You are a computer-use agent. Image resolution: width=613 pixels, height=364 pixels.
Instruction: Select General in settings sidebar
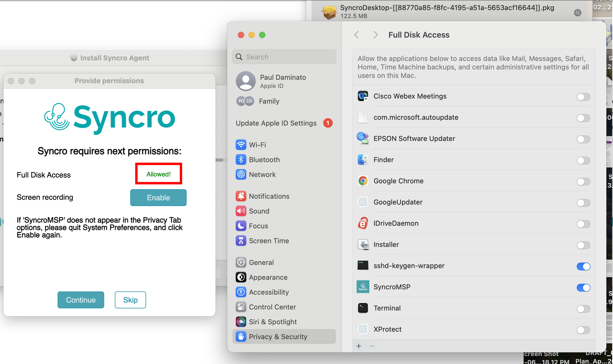coord(261,263)
